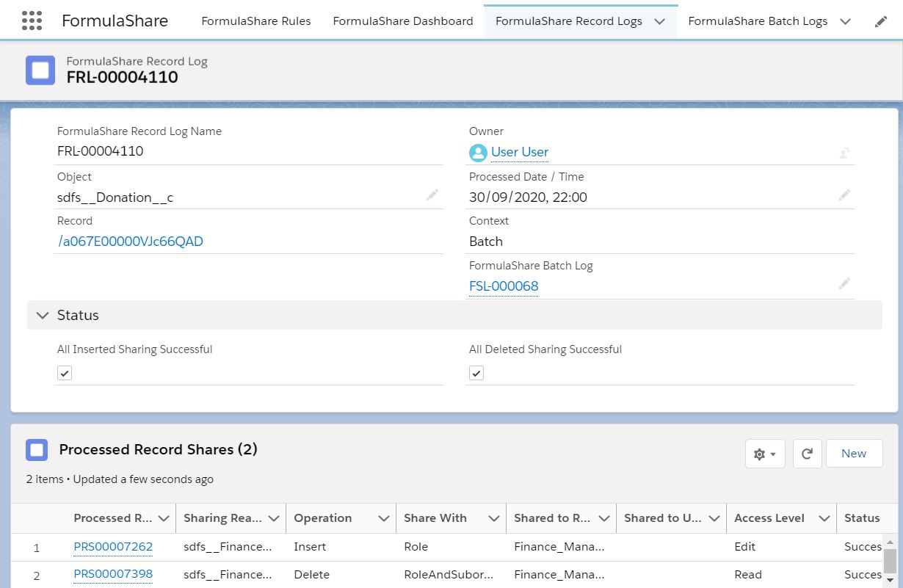Screen dimensions: 903x588
Task: Click the New button
Action: [x=853, y=454]
